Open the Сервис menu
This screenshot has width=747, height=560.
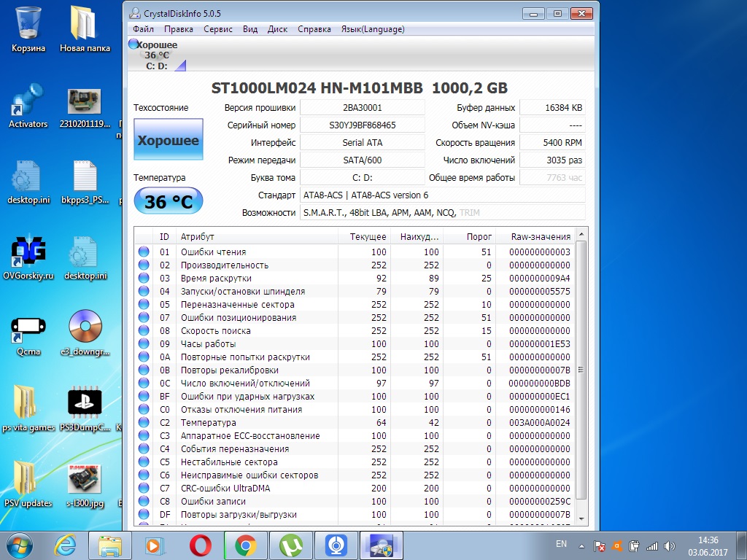click(218, 29)
